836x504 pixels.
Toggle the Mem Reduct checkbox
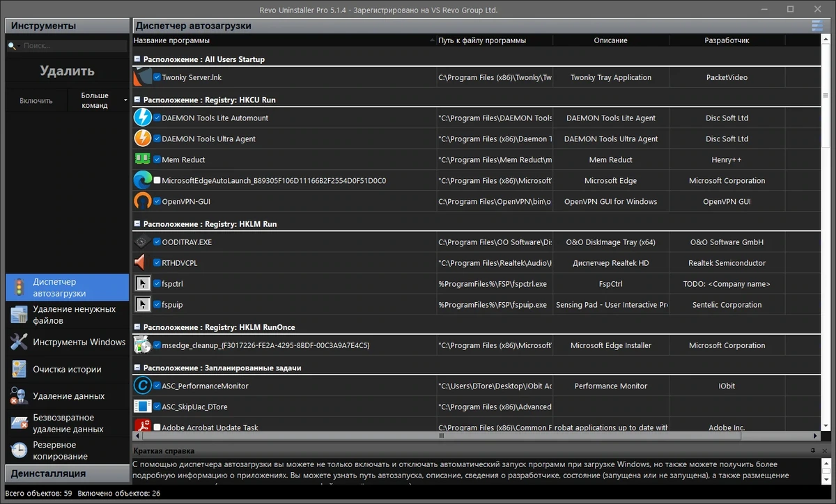[x=157, y=159]
